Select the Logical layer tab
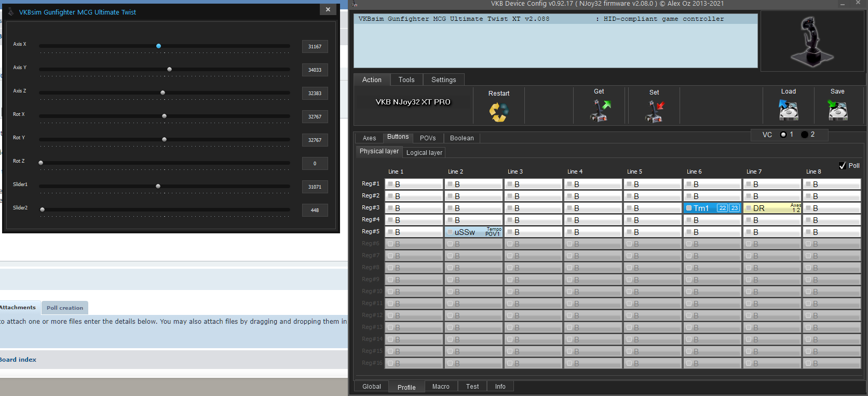The width and height of the screenshot is (868, 396). [424, 152]
